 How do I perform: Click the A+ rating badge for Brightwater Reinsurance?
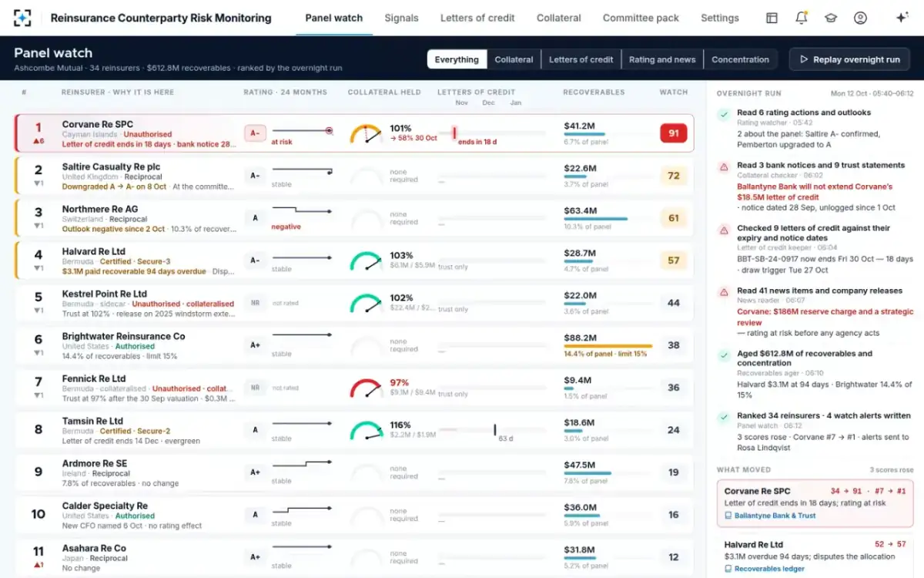point(255,345)
